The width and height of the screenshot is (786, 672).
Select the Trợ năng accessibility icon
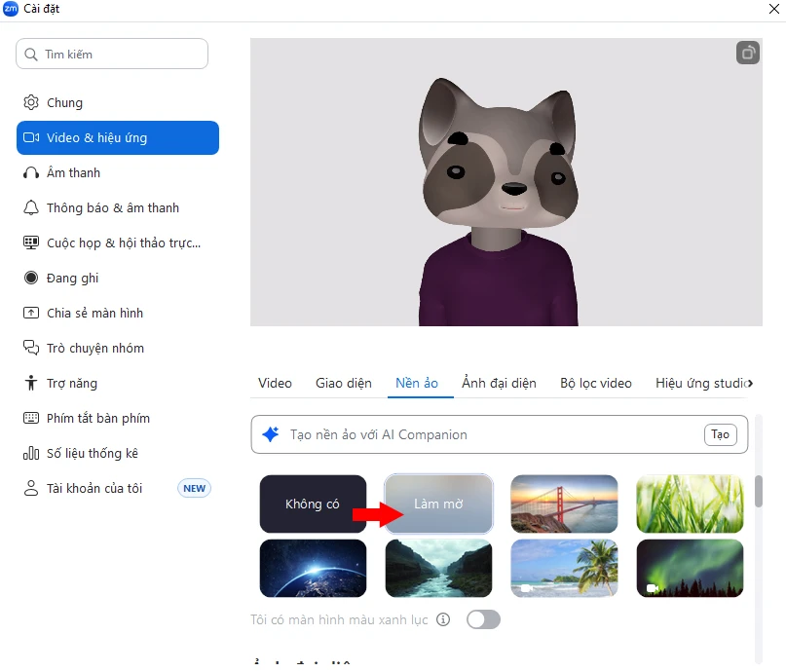coord(31,384)
